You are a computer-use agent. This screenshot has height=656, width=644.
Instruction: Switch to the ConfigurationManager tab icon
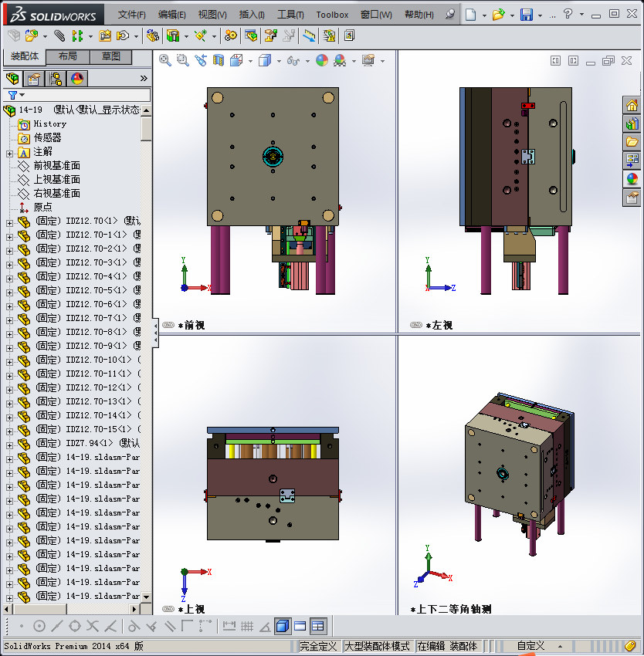tap(56, 78)
